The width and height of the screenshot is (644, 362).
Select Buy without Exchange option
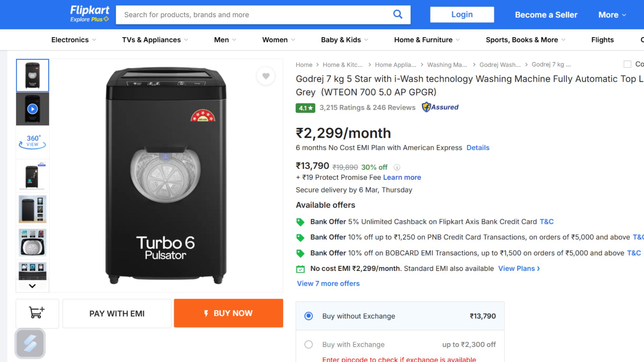[308, 316]
